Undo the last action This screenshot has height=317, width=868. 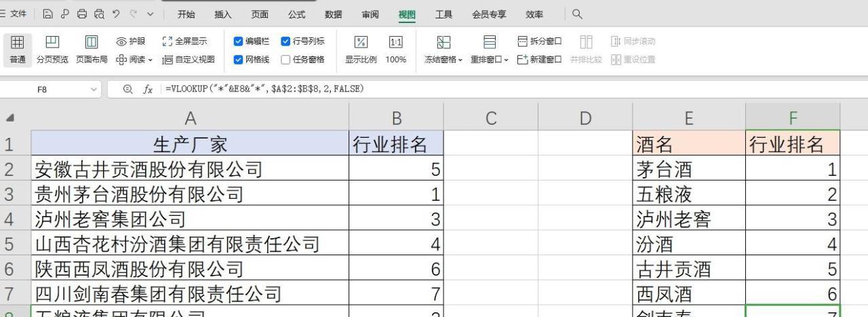coord(117,14)
